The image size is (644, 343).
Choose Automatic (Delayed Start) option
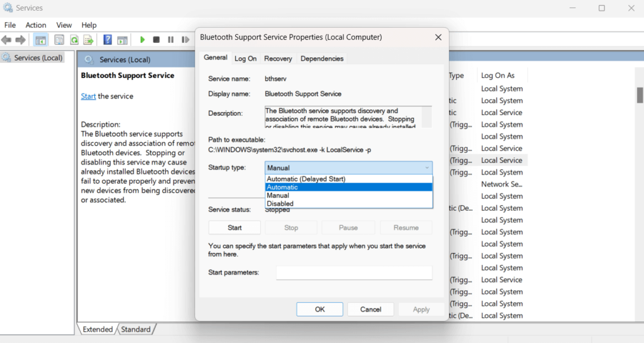click(x=348, y=179)
